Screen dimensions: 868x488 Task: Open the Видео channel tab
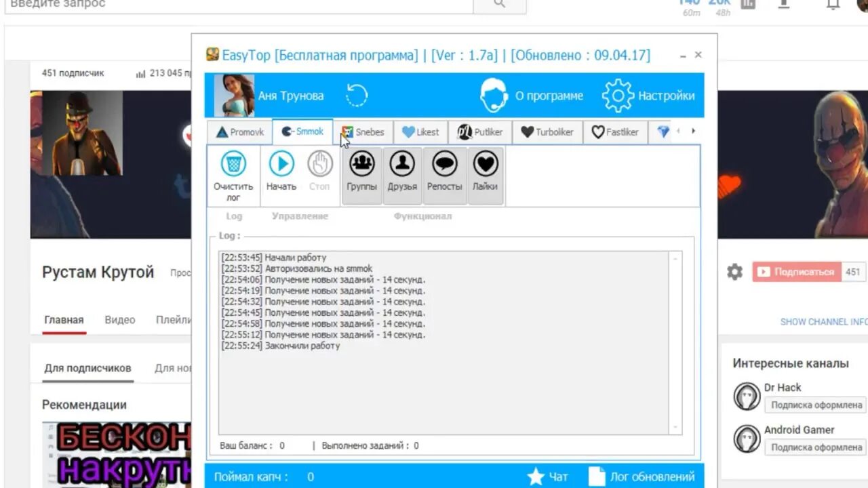coord(120,320)
